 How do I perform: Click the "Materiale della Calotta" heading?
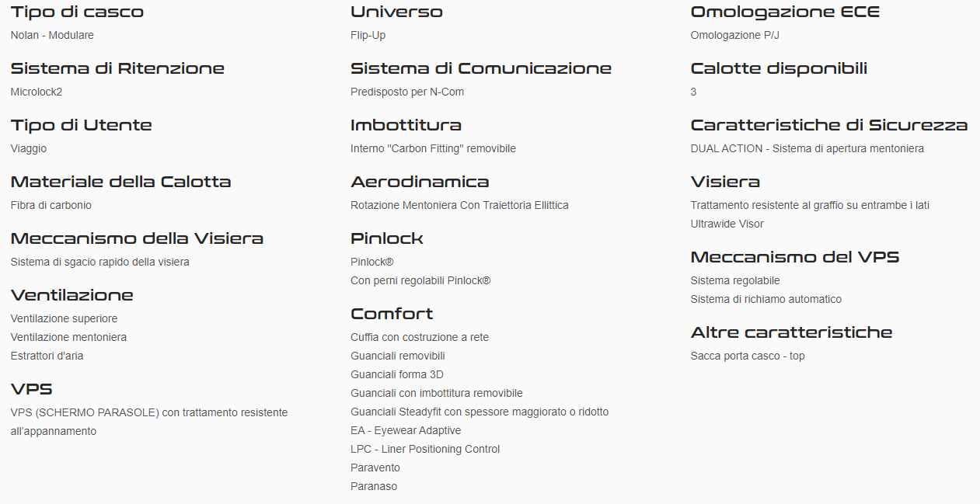[x=120, y=182]
